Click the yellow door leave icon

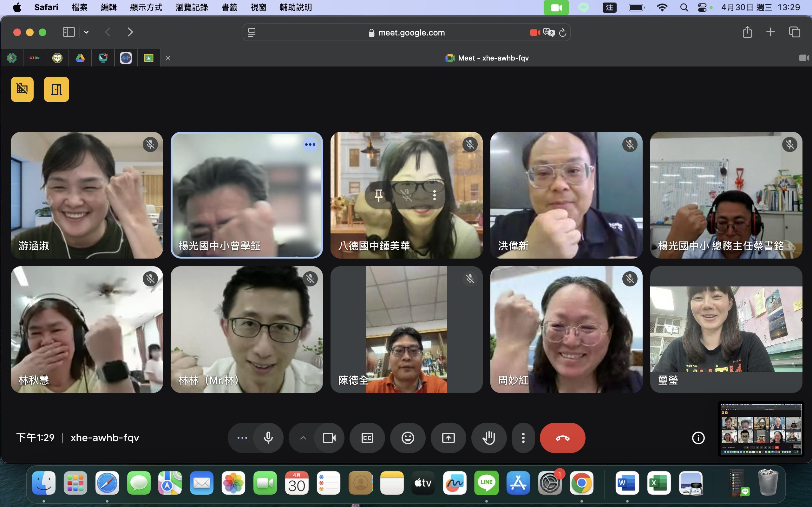pyautogui.click(x=56, y=89)
